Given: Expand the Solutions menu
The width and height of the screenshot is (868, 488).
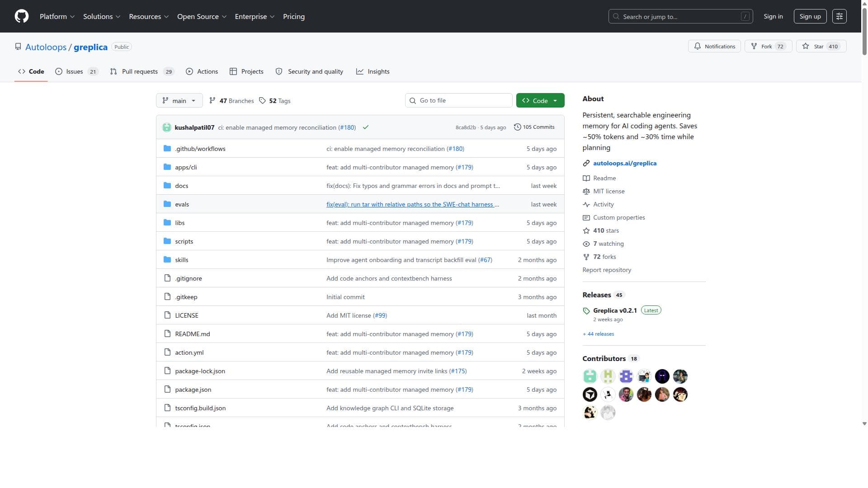Looking at the screenshot, I should point(102,16).
